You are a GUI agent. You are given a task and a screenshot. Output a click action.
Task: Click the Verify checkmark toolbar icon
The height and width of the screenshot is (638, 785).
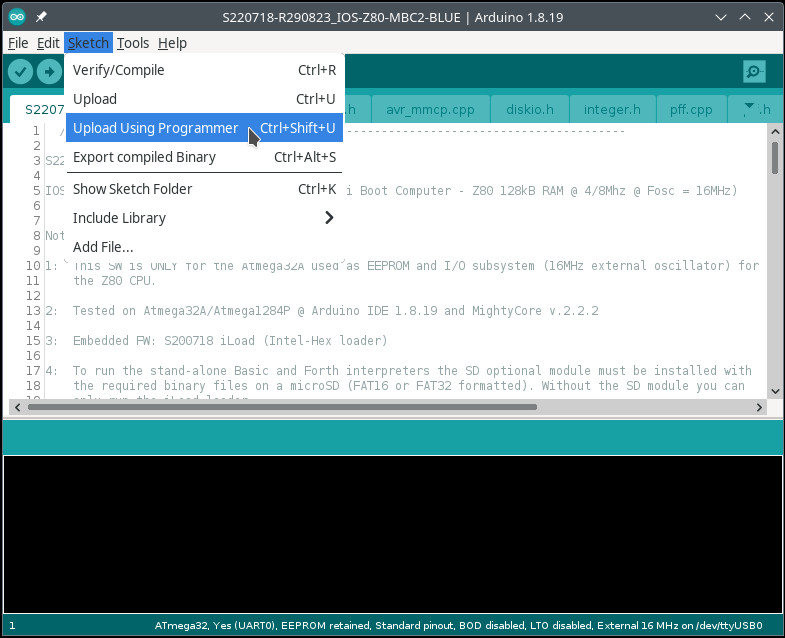click(x=20, y=72)
